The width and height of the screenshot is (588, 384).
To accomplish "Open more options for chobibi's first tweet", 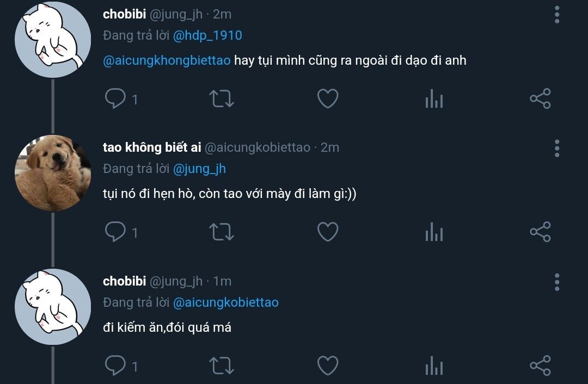I will pyautogui.click(x=556, y=15).
